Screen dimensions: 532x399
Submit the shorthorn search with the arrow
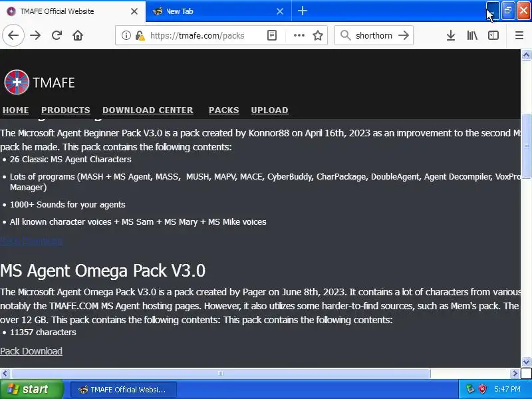404,35
